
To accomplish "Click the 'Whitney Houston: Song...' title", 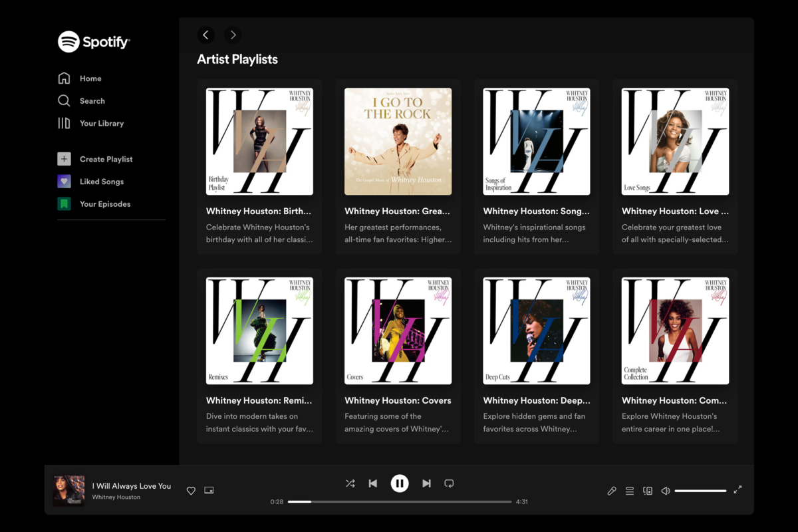I will (x=536, y=211).
